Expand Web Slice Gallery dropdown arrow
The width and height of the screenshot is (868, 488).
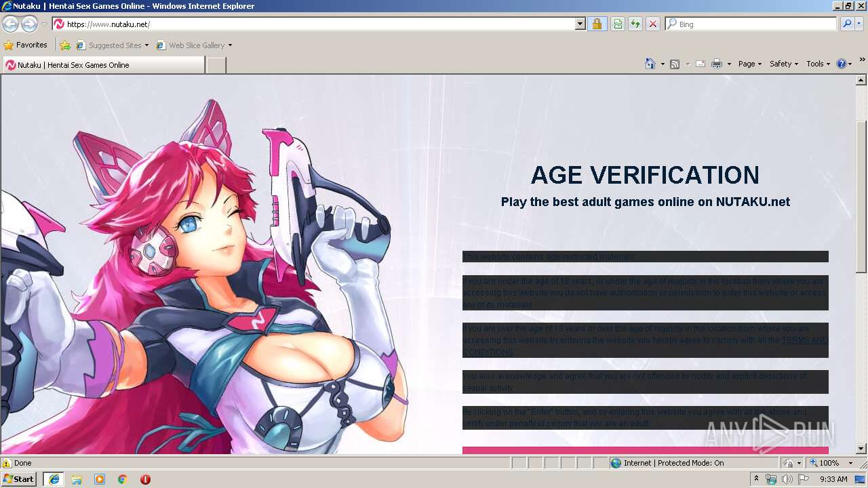click(x=230, y=45)
